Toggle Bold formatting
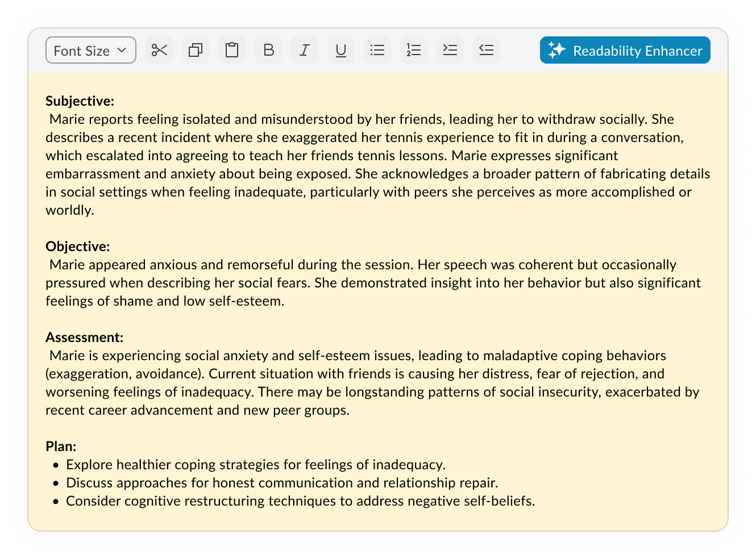756x559 pixels. 268,51
